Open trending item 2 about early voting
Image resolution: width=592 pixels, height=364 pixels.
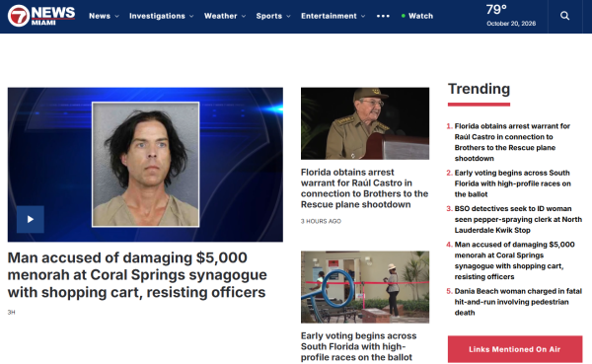pos(512,183)
